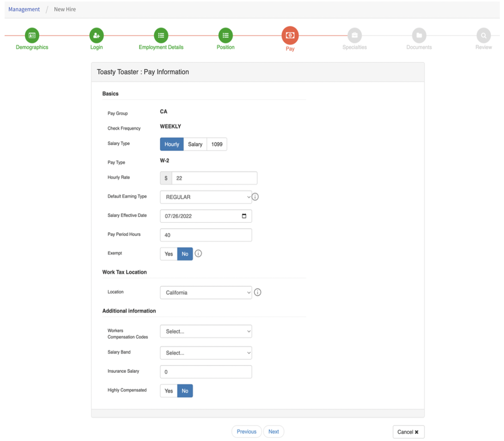Open the Salary Effective Date calendar picker
504x441 pixels.
[x=244, y=216]
